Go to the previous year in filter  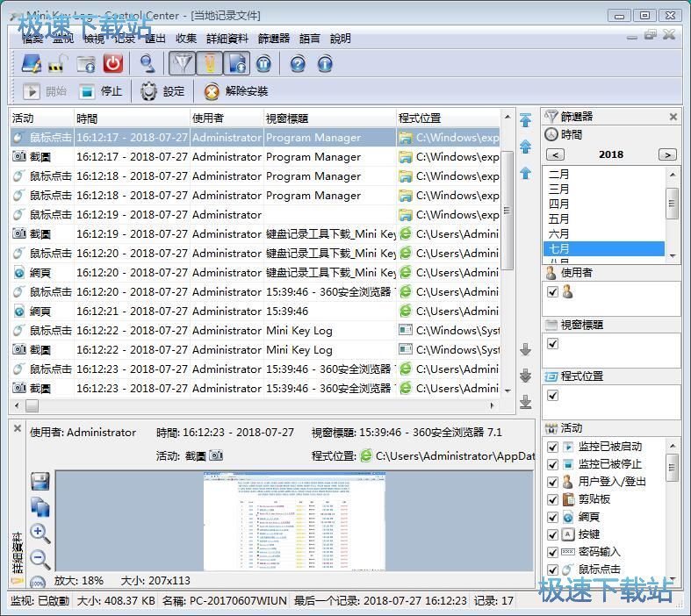click(554, 154)
